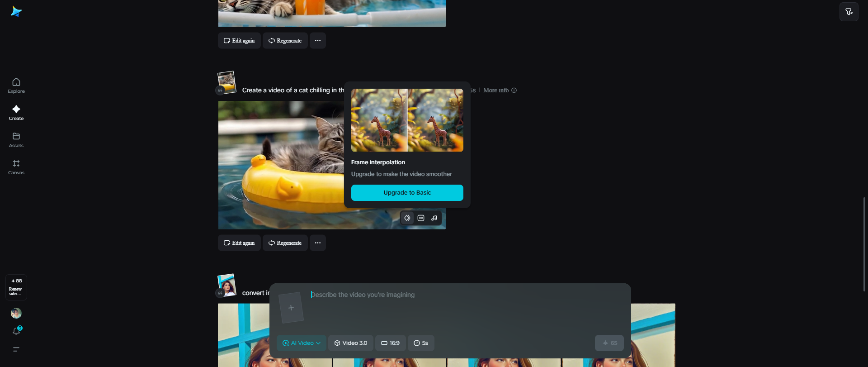Click the 'convert' prompt text beside the portrait
Image resolution: width=868 pixels, height=367 pixels.
point(256,293)
